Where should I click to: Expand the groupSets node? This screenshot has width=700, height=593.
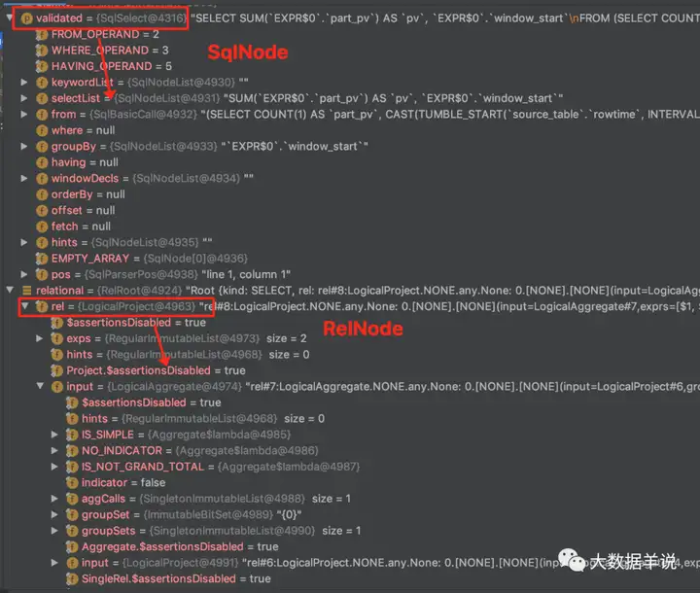click(x=54, y=531)
